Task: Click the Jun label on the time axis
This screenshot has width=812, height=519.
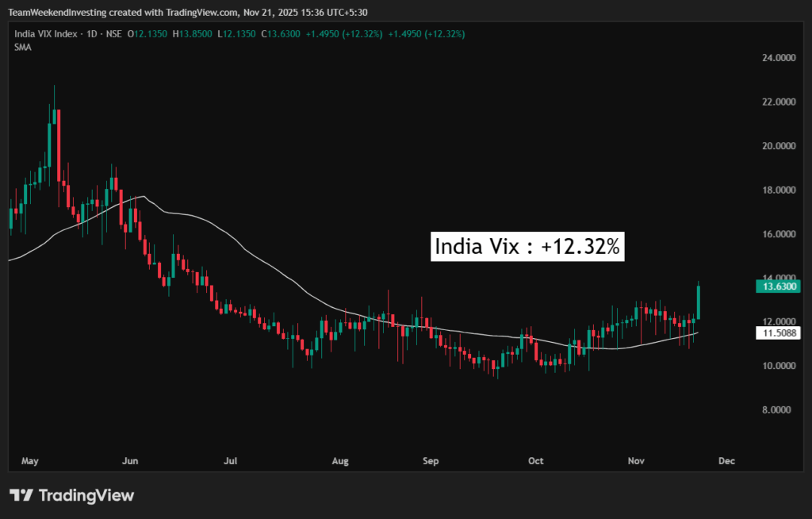Action: [131, 460]
